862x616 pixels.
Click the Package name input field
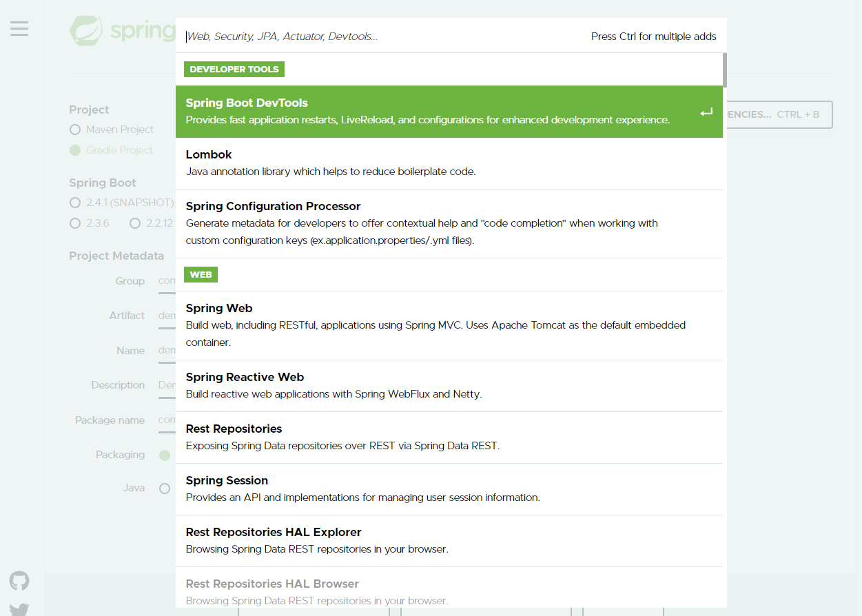pos(167,420)
